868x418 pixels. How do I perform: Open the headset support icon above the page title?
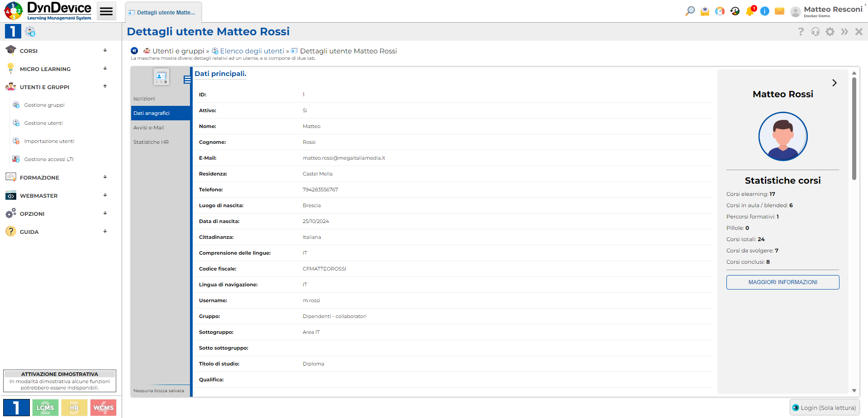(x=815, y=32)
